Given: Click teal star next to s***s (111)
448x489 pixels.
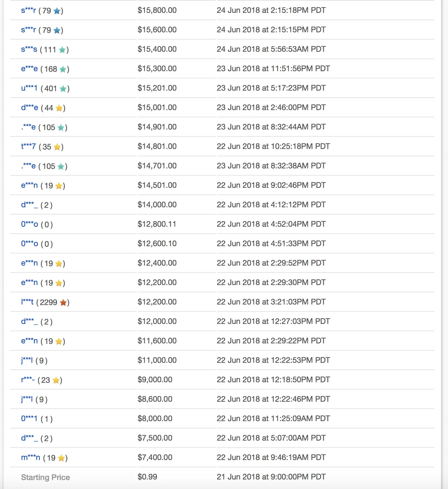Looking at the screenshot, I should (62, 50).
